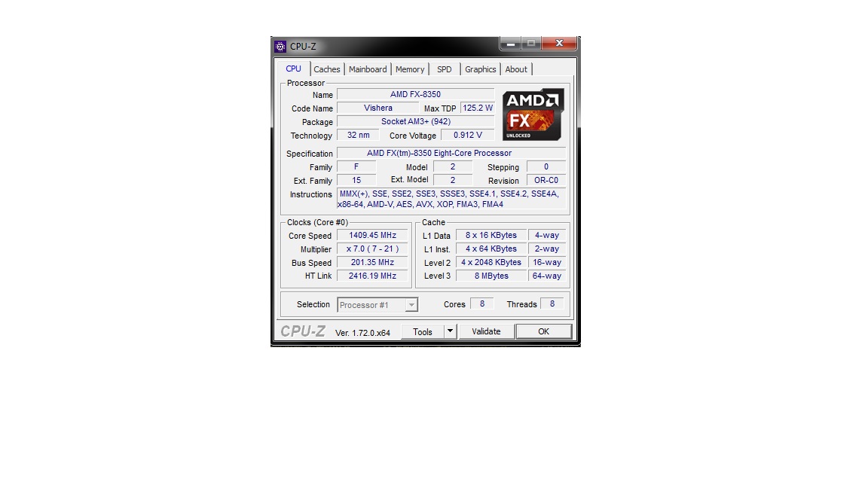The image size is (868, 488).
Task: Click the Bus Speed value 201.35 MHz
Action: pyautogui.click(x=372, y=262)
